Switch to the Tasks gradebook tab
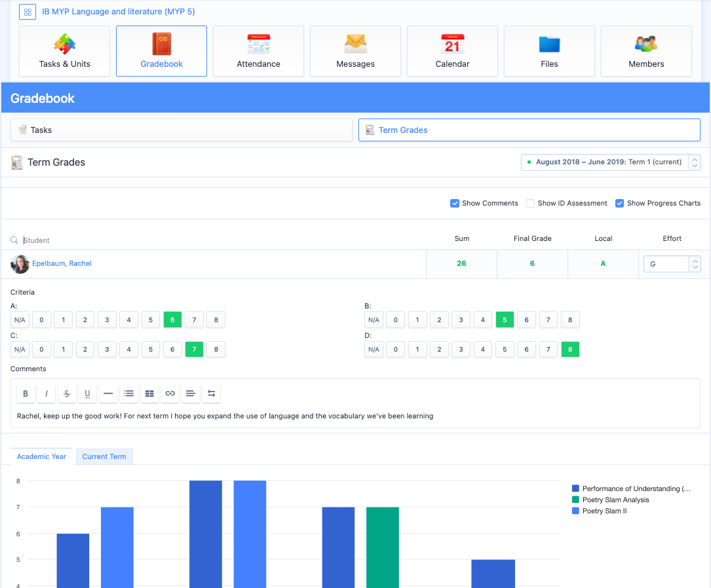Screen dimensions: 711x588 [182, 130]
